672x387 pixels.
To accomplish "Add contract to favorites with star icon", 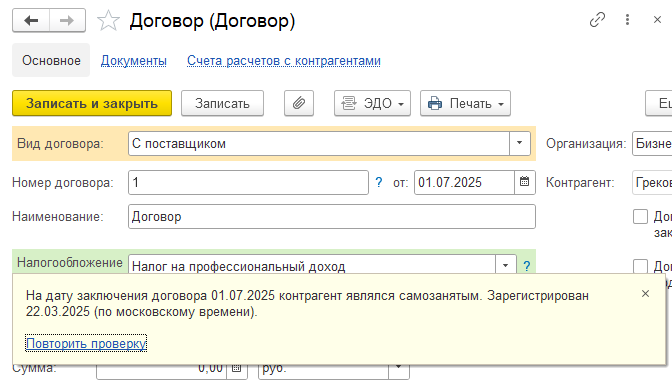I will [x=108, y=21].
